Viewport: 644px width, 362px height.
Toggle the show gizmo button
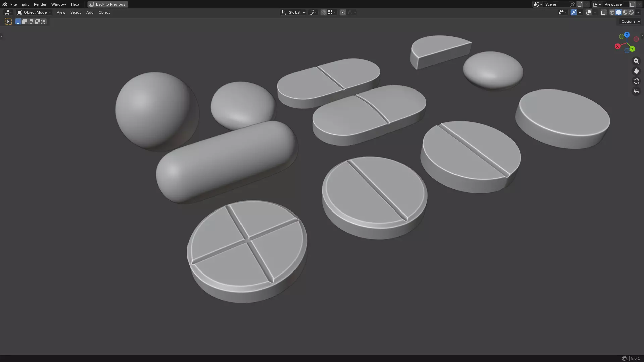(574, 12)
